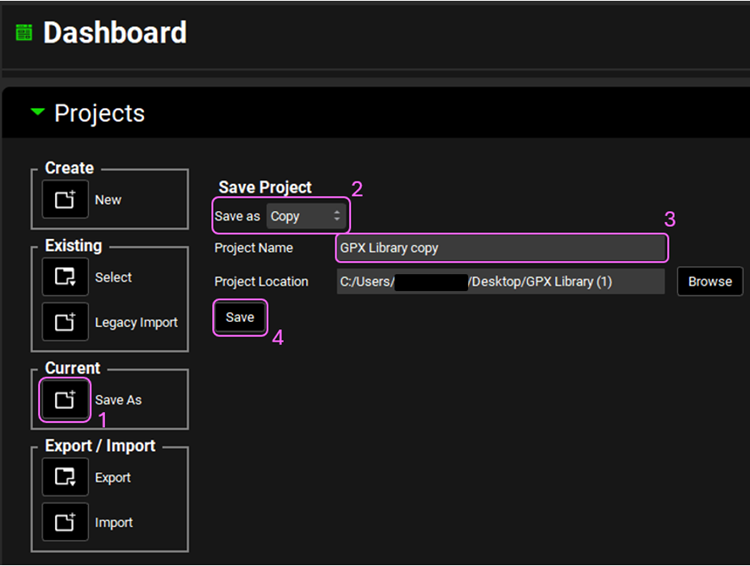This screenshot has width=750, height=566.
Task: Click the Select label under Existing
Action: click(113, 277)
